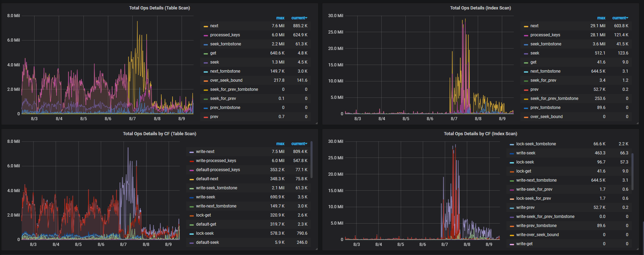Open the Total Ops Details (Index Scan) title menu

point(480,8)
